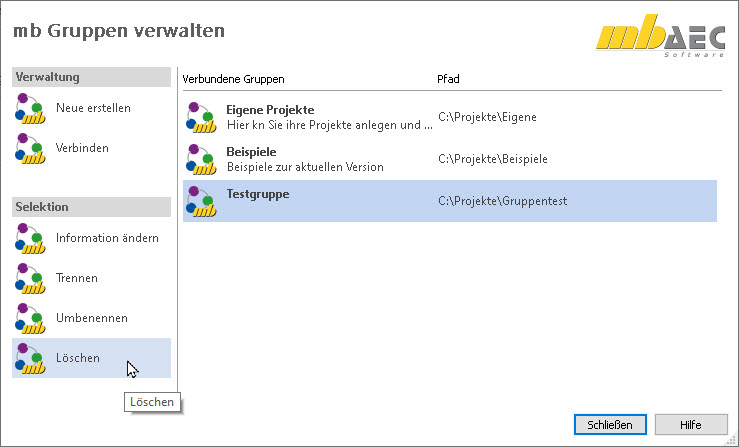Sort by the Verbundene Gruppen column header
The height and width of the screenshot is (447, 739).
coord(233,78)
